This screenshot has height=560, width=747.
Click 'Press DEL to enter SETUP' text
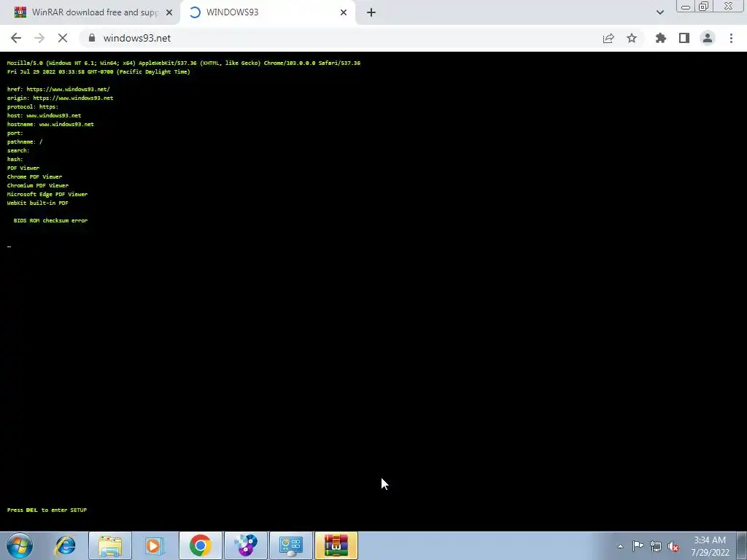point(47,510)
